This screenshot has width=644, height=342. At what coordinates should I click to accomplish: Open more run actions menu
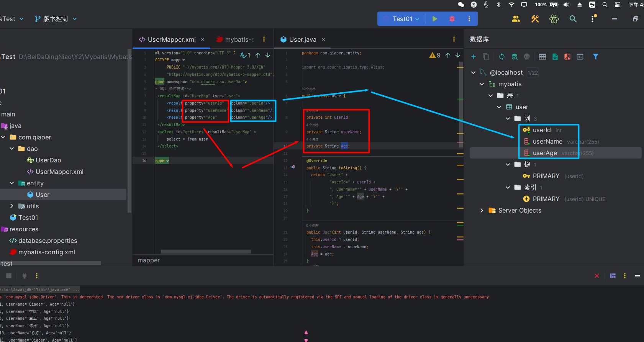click(469, 19)
